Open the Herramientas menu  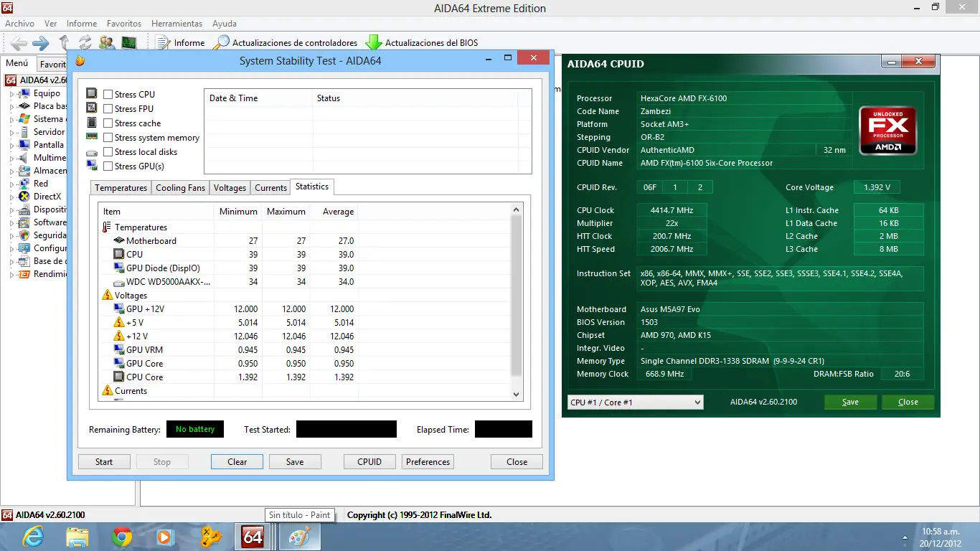point(176,24)
